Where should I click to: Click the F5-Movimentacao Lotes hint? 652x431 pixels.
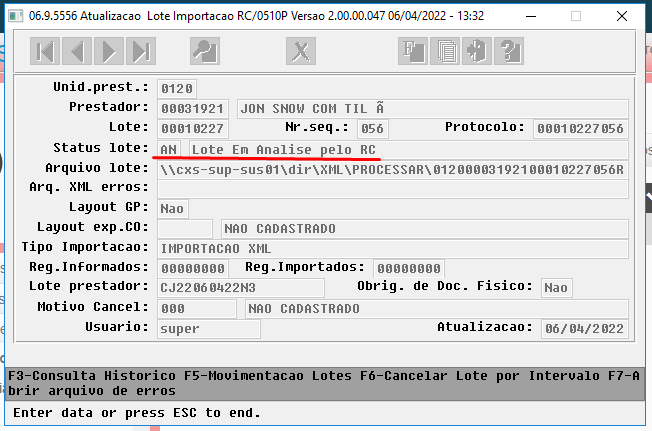click(268, 376)
